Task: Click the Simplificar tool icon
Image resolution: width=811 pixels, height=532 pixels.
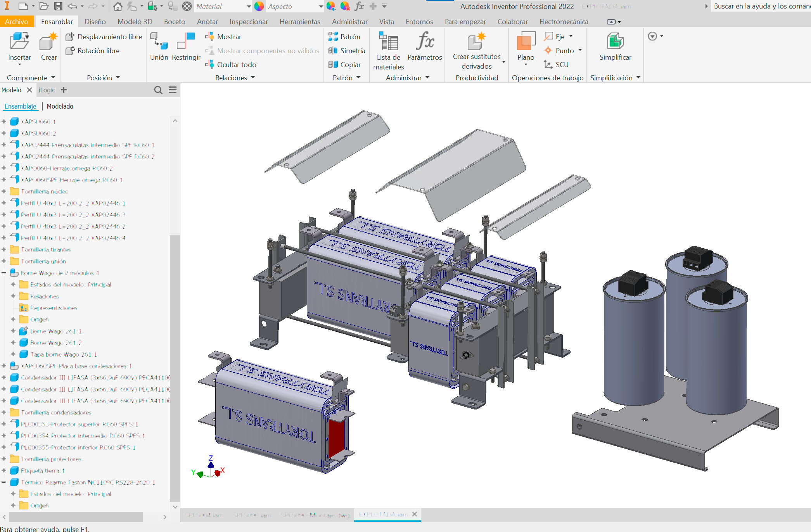Action: (x=615, y=42)
